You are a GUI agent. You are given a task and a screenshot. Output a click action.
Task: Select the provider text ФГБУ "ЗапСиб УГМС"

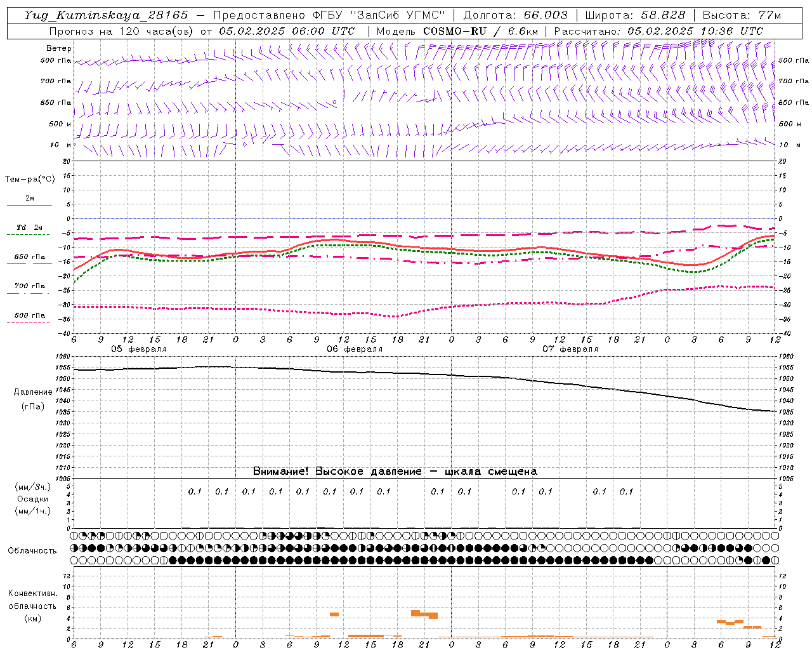click(x=379, y=15)
